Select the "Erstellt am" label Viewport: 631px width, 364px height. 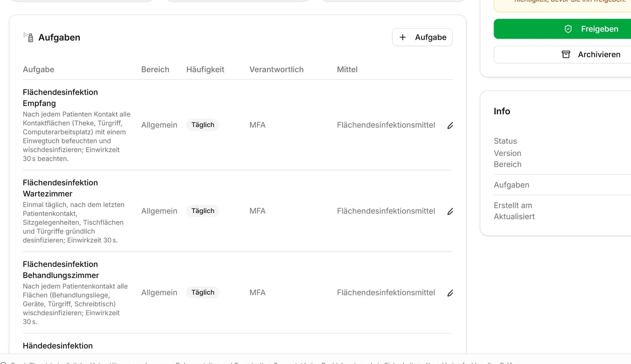(x=513, y=206)
